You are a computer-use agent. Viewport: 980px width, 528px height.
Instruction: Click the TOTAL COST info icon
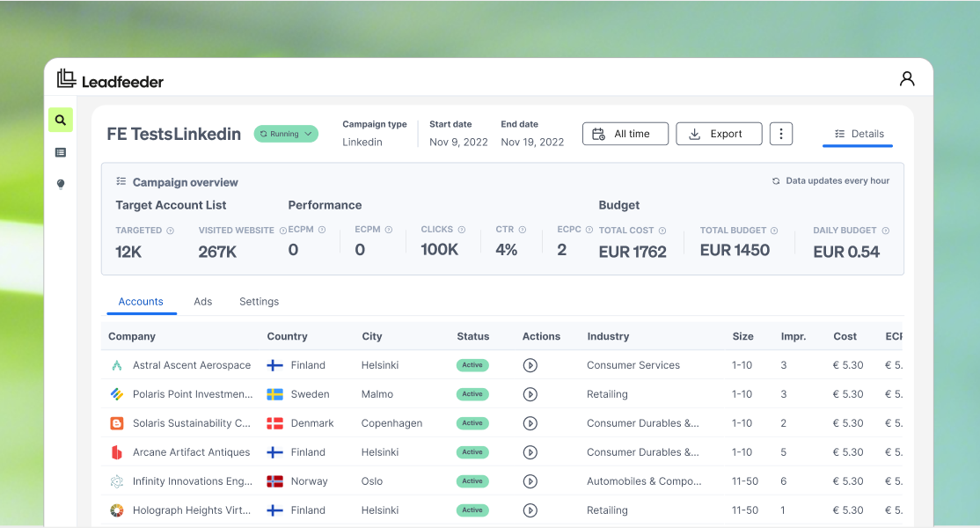pyautogui.click(x=662, y=231)
